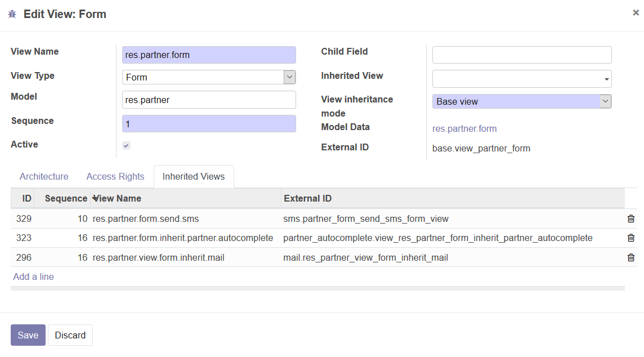Open the View inheritance mode dropdown
Image resolution: width=644 pixels, height=357 pixels.
522,101
